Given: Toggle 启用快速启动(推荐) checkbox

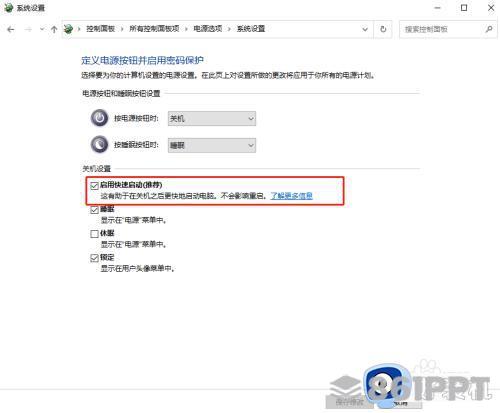Looking at the screenshot, I should (94, 186).
